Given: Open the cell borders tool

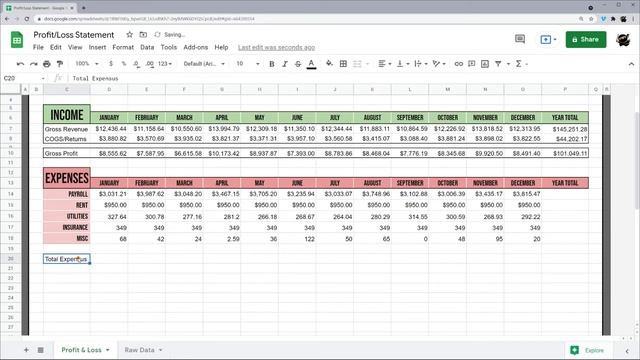Looking at the screenshot, I should [x=343, y=64].
